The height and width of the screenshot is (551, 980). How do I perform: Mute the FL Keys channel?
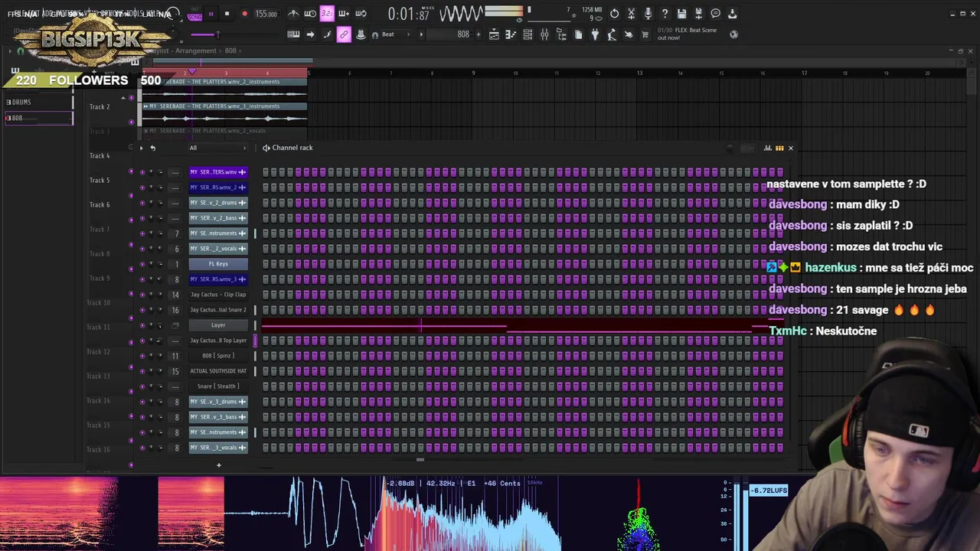click(142, 264)
